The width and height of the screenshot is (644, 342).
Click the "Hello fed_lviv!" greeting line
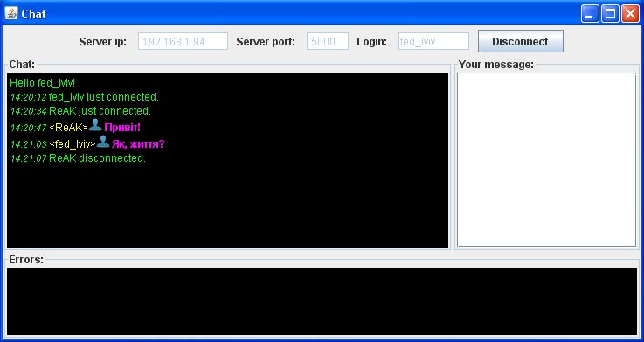[42, 83]
